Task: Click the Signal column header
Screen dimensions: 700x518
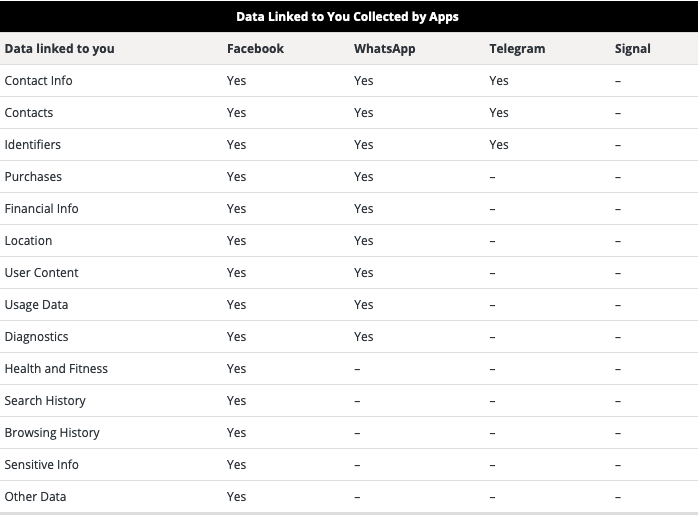Action: point(632,49)
